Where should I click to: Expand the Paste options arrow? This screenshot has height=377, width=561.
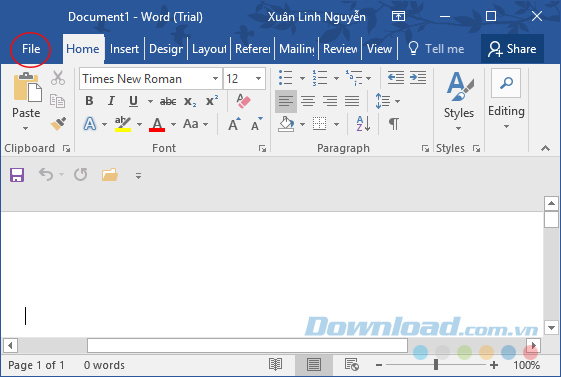25,128
